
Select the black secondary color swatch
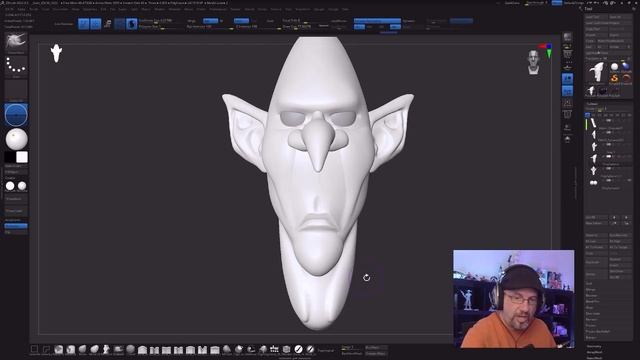click(10, 157)
